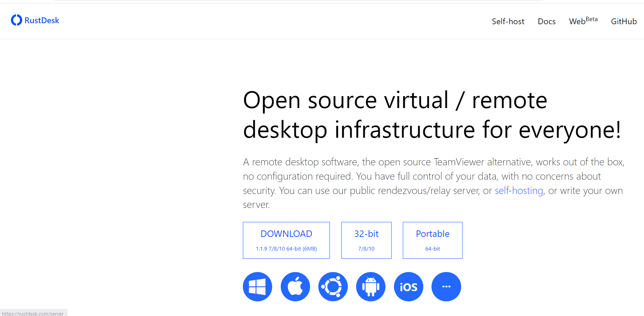Select the Apple icon for macOS download

tap(295, 286)
